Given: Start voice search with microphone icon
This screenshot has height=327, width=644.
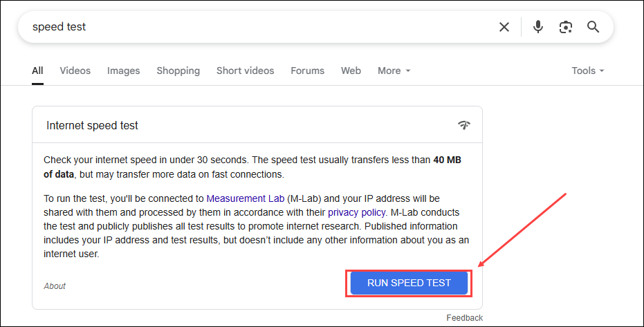Looking at the screenshot, I should click(538, 27).
